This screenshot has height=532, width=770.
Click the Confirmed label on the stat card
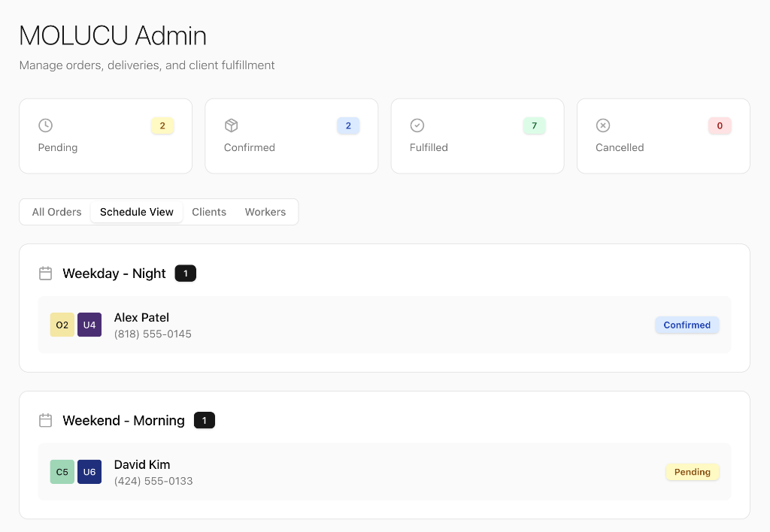[x=250, y=148]
